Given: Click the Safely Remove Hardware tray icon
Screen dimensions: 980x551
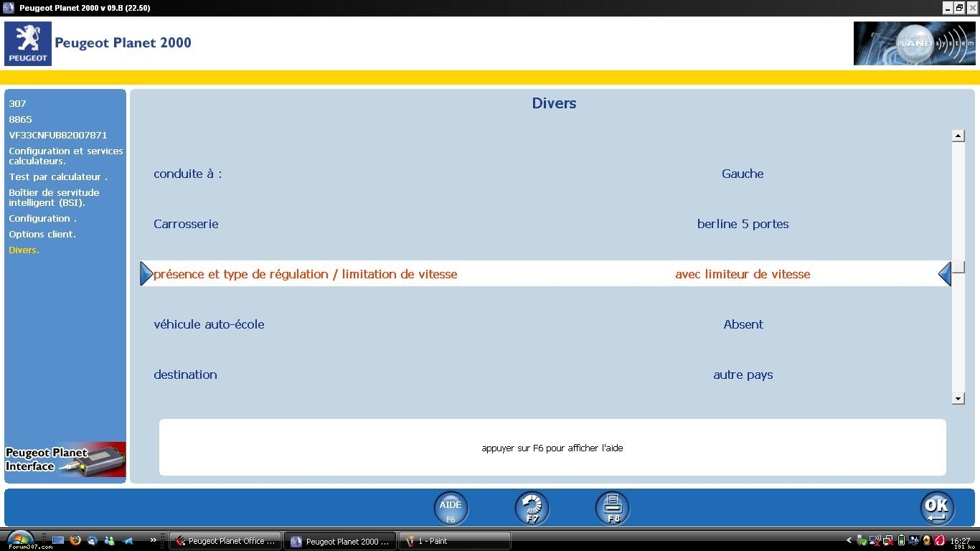Looking at the screenshot, I should click(x=862, y=540).
